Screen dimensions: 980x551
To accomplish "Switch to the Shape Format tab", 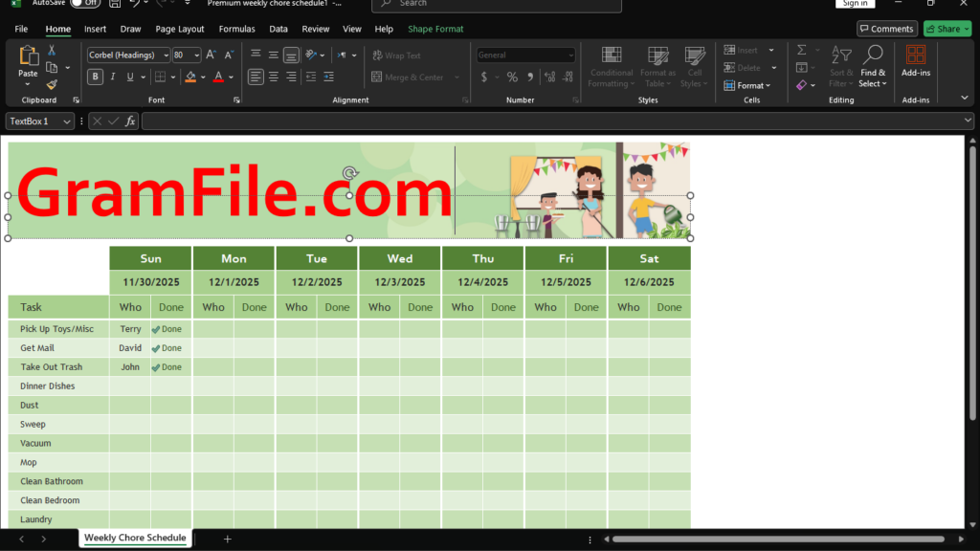I will pyautogui.click(x=435, y=29).
